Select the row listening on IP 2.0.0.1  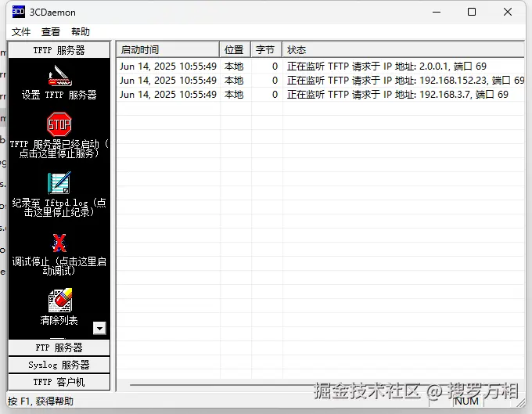321,67
